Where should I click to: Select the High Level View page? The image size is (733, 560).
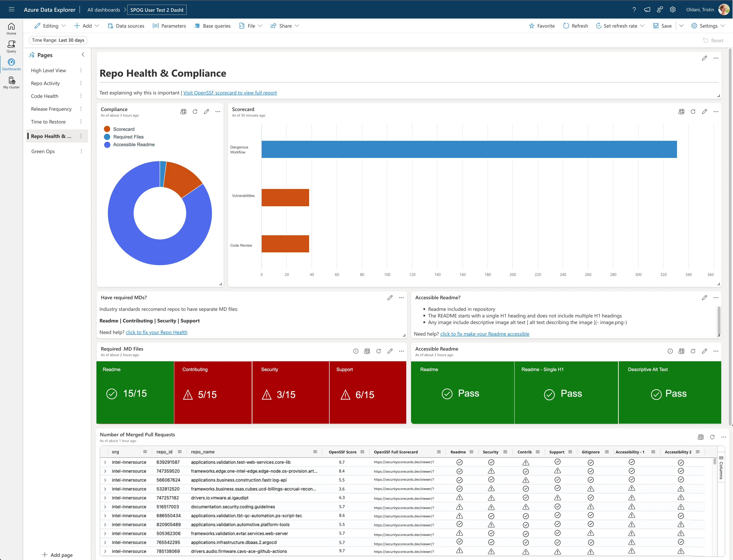pos(48,70)
